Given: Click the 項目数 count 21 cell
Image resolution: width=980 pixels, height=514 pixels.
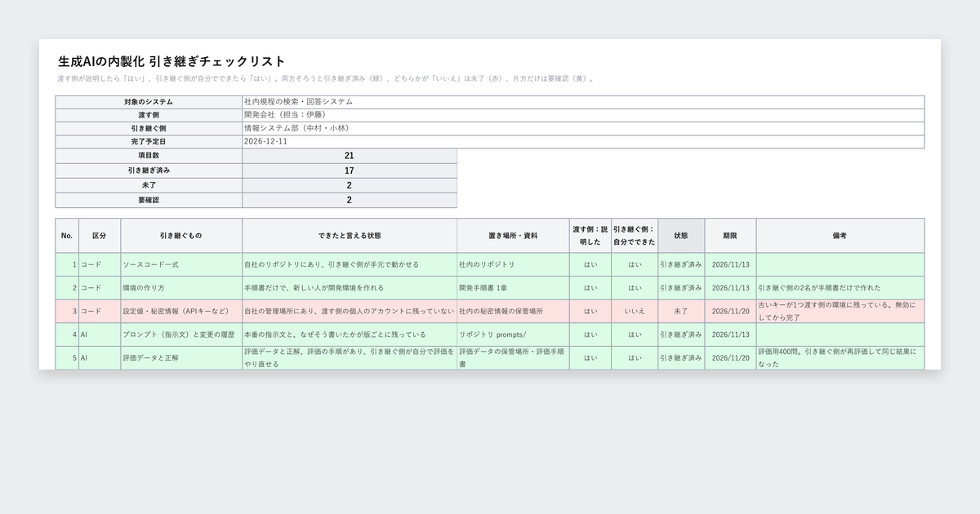Looking at the screenshot, I should point(350,156).
